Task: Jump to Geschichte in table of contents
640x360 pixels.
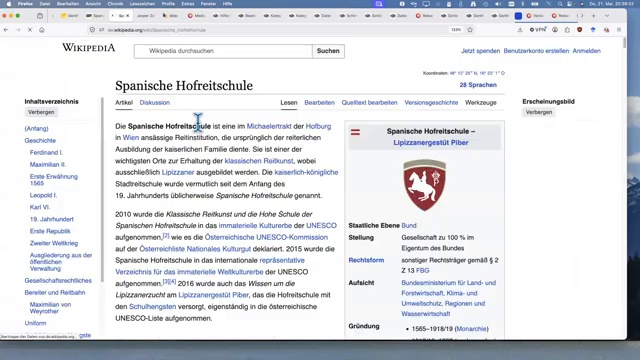Action: [40, 140]
